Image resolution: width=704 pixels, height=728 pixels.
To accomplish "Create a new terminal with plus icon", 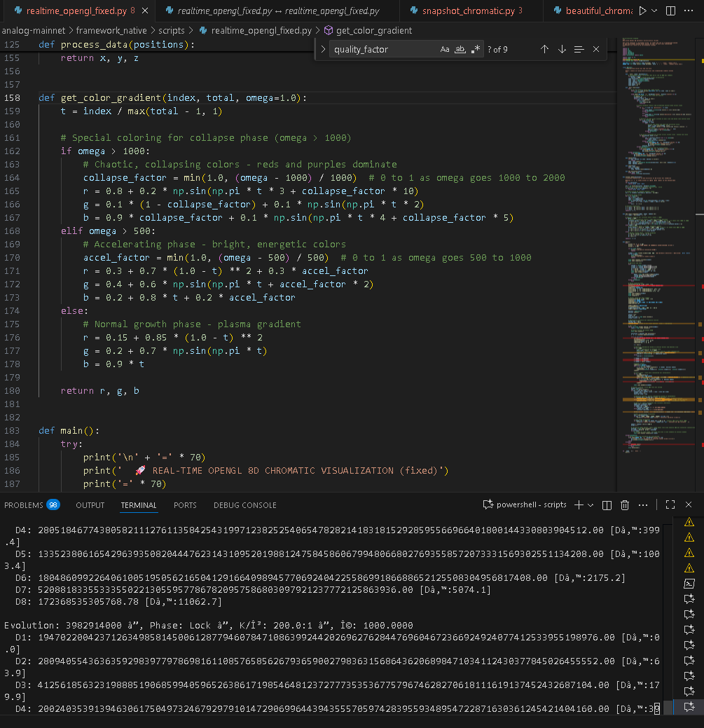I will 579,504.
